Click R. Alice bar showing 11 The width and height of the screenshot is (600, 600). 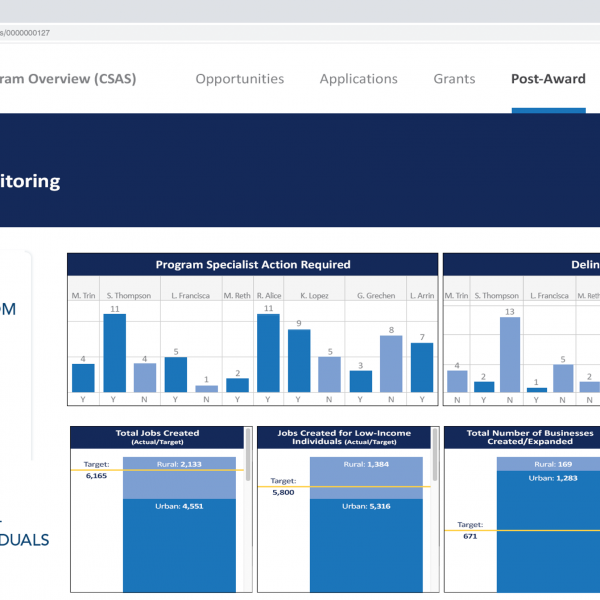[x=268, y=353]
